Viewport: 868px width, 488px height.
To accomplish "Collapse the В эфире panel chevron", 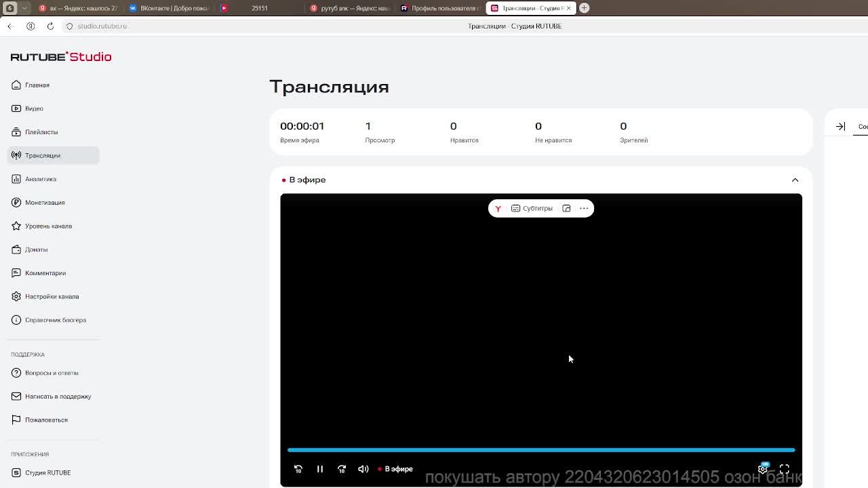I will pyautogui.click(x=795, y=180).
